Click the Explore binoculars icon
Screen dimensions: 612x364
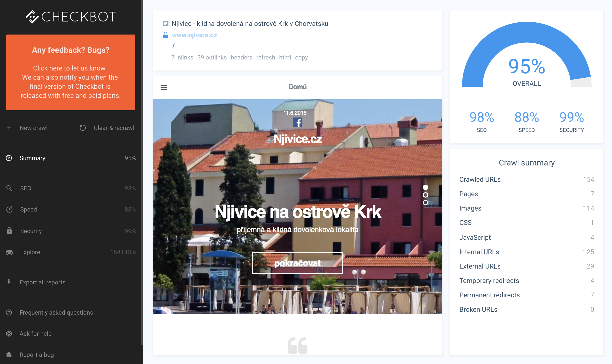tap(9, 252)
